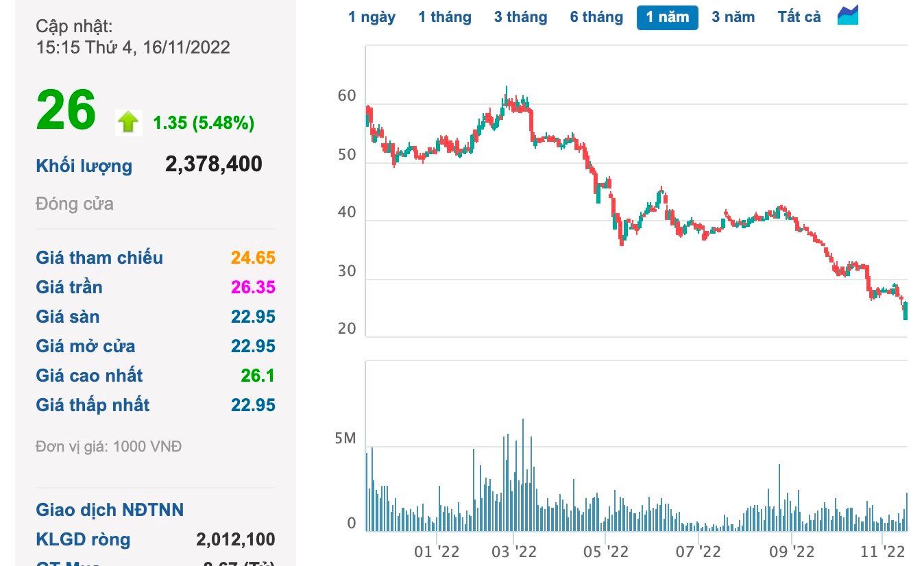Click the green up arrow price indicator
Image resolution: width=924 pixels, height=566 pixels.
[128, 122]
